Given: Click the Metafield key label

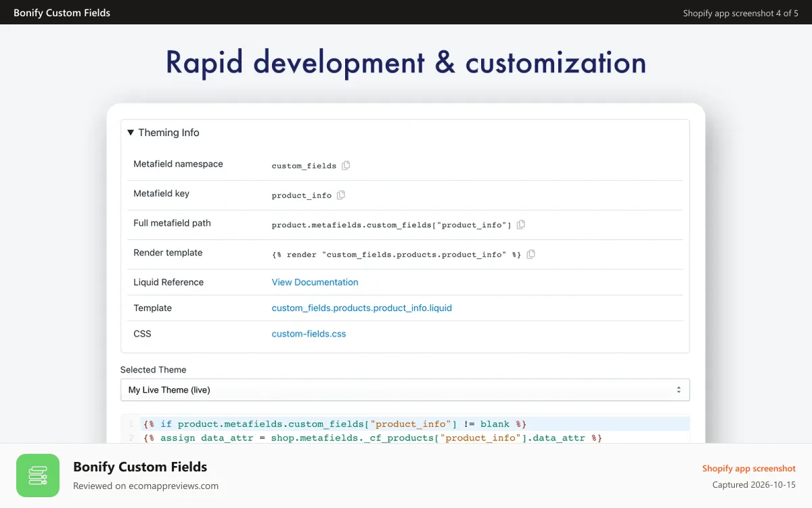Looking at the screenshot, I should pos(161,194).
